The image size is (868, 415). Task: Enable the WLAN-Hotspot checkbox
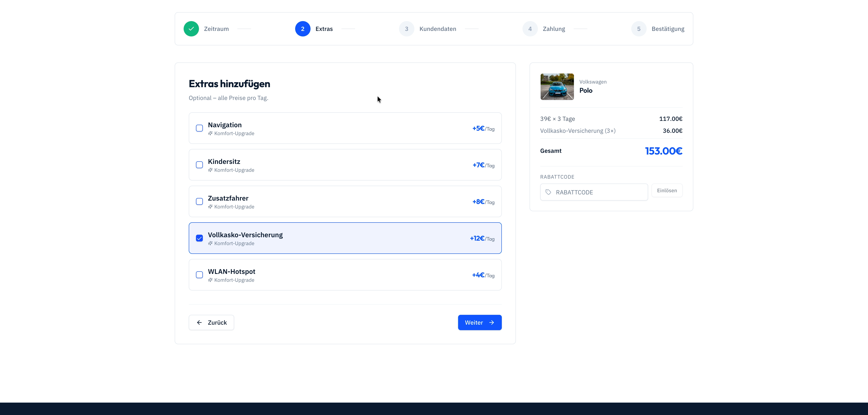pyautogui.click(x=199, y=275)
